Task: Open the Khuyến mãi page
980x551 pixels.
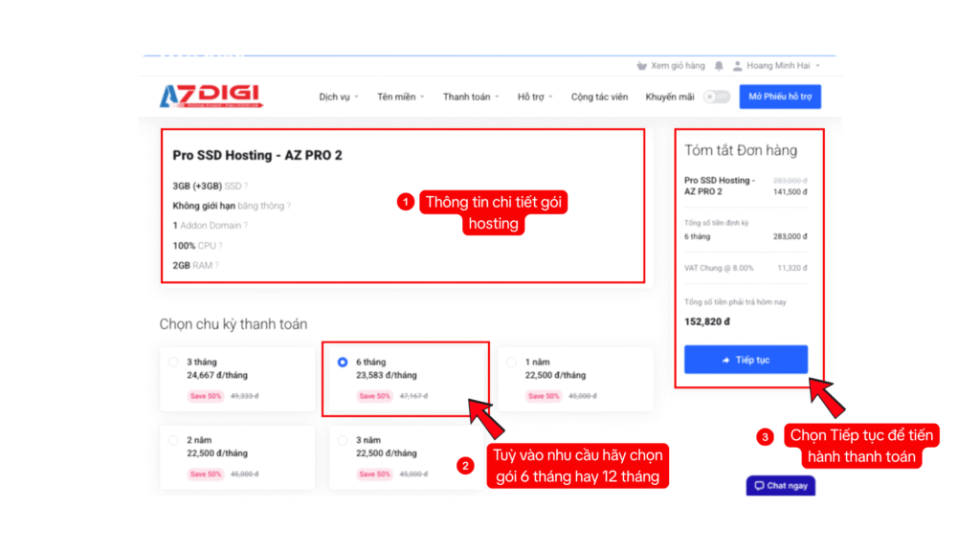Action: click(x=669, y=97)
